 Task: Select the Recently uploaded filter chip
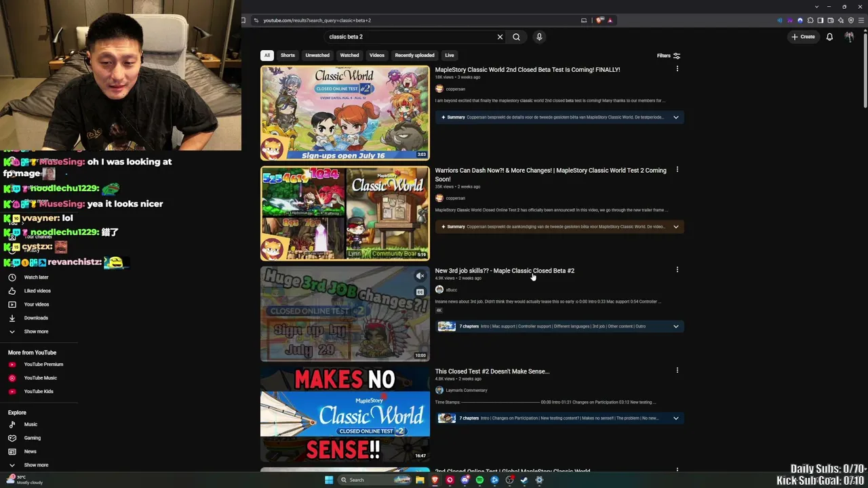414,55
